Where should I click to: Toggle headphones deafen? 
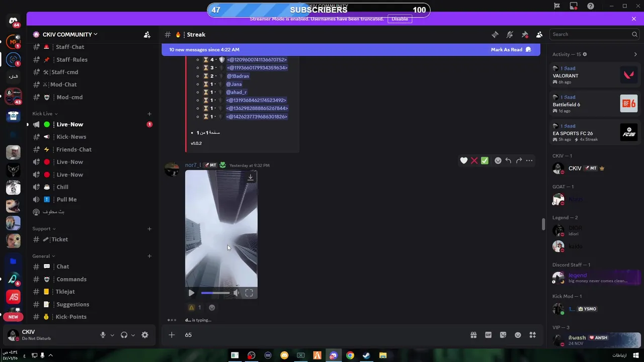point(124,335)
